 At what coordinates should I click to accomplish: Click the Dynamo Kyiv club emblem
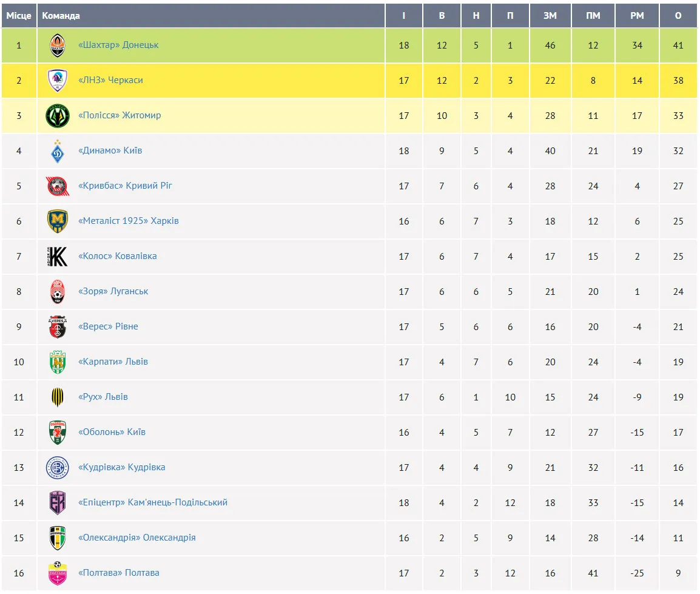point(58,151)
